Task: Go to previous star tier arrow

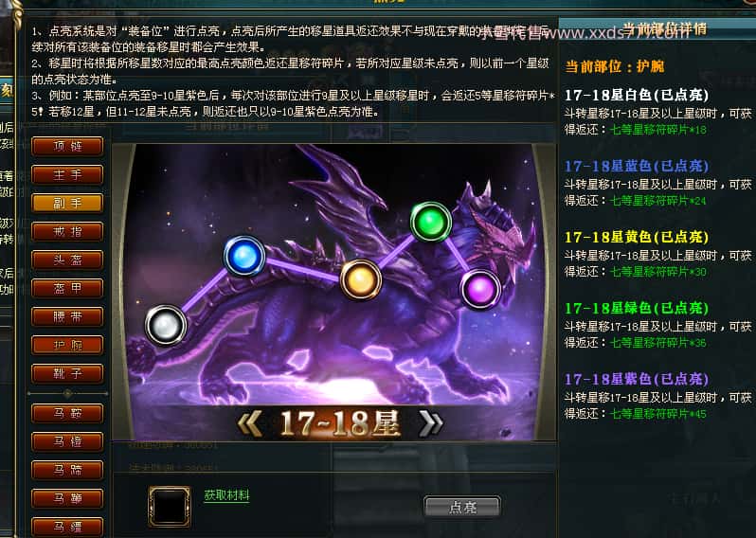Action: coord(250,423)
